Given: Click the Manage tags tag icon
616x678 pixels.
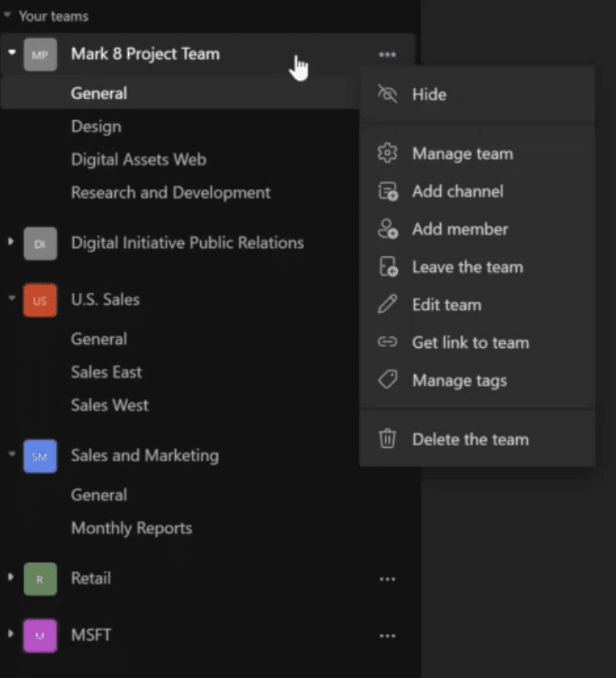Looking at the screenshot, I should (387, 380).
